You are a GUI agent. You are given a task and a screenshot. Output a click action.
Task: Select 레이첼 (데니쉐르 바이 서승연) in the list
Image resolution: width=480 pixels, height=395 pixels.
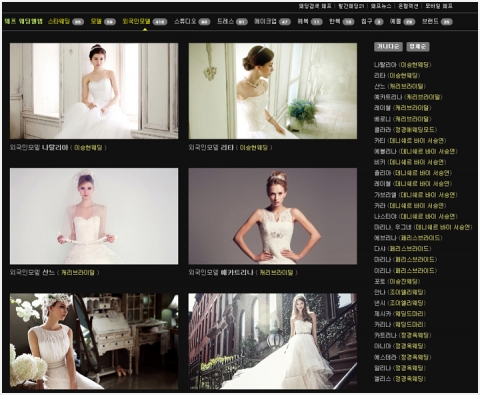click(413, 184)
